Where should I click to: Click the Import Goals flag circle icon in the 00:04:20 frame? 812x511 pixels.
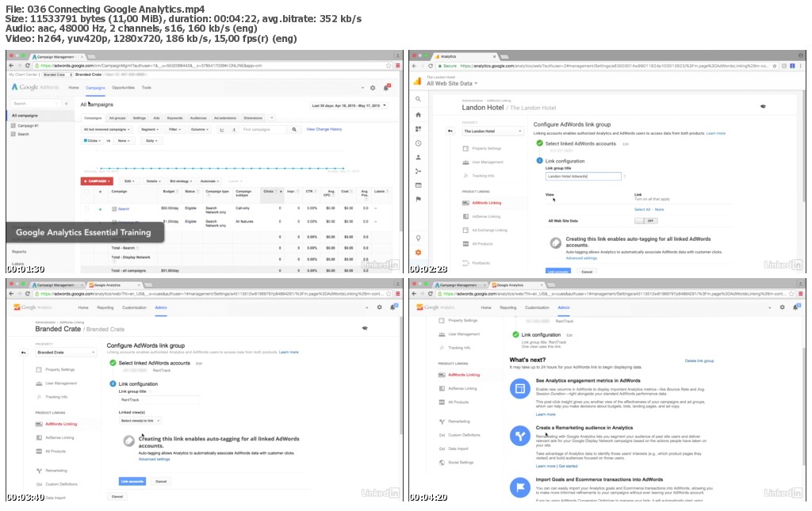click(x=520, y=487)
